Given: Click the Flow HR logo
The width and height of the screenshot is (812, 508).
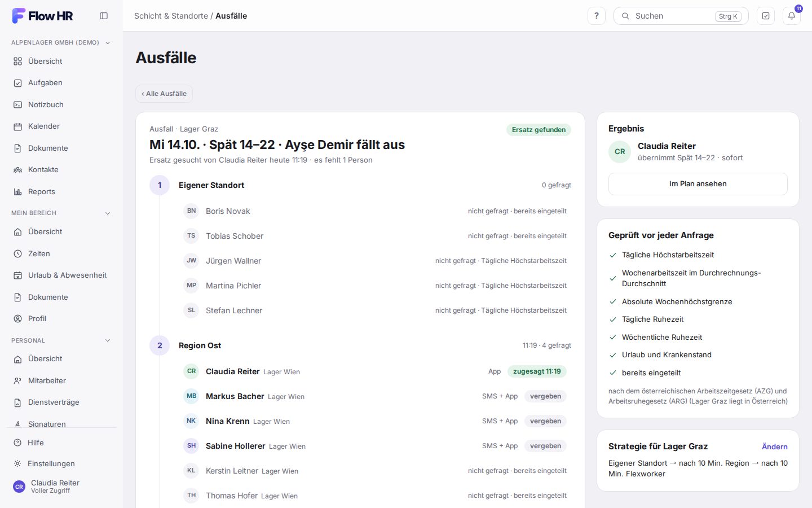Looking at the screenshot, I should (43, 16).
